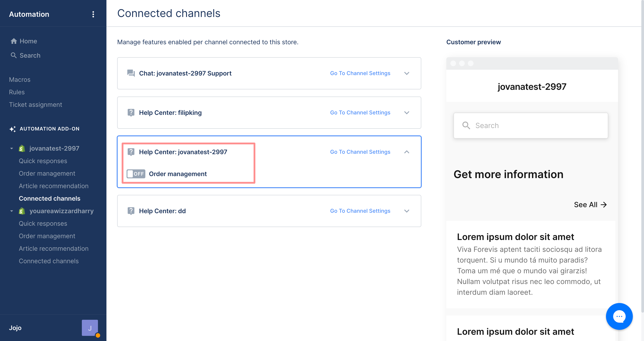Expand the Help Center: filipking card

407,113
